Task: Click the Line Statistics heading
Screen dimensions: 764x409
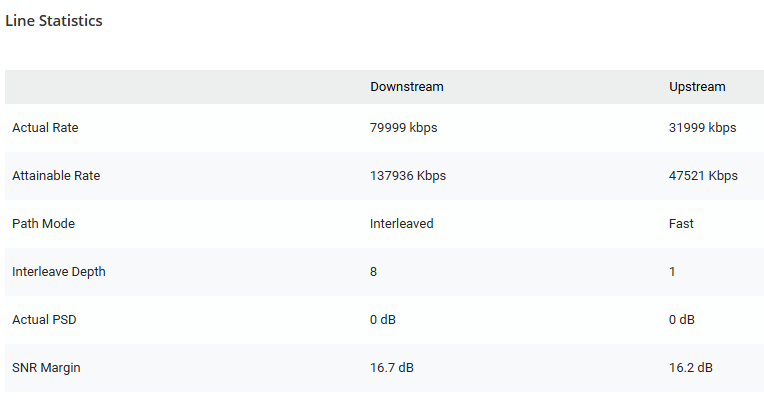Action: coord(54,21)
